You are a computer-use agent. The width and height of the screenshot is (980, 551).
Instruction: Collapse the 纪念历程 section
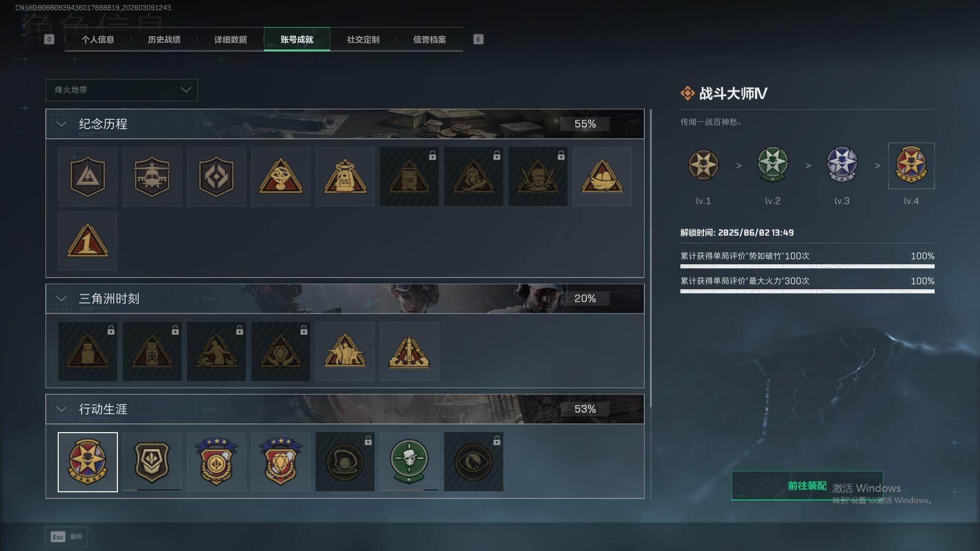61,124
